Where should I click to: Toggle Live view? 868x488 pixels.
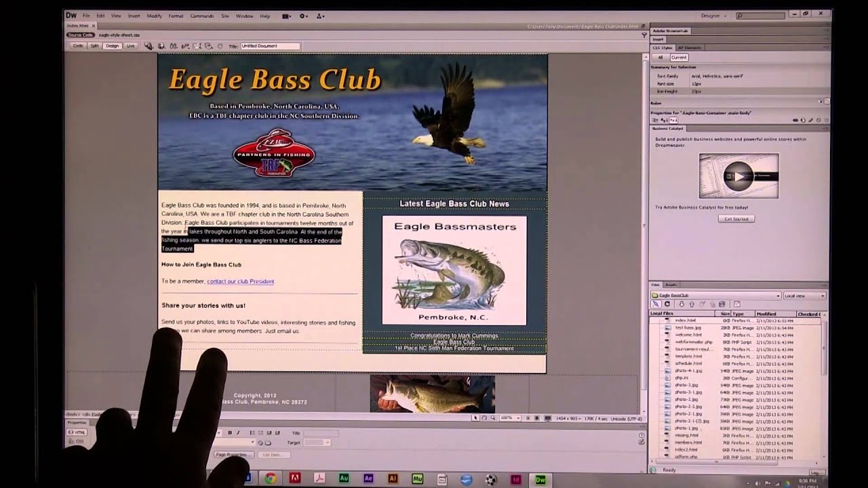pos(130,46)
